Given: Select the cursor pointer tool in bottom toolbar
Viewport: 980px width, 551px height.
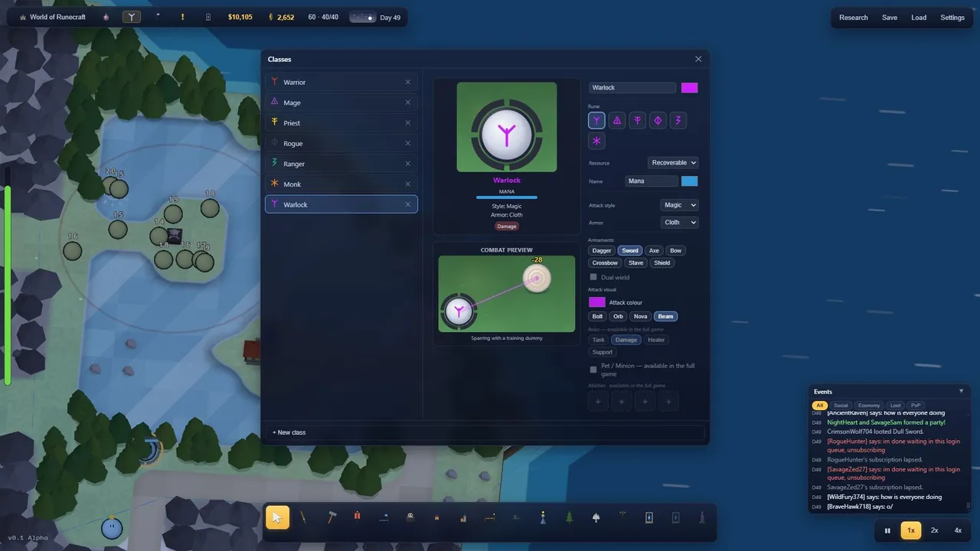Looking at the screenshot, I should [277, 517].
